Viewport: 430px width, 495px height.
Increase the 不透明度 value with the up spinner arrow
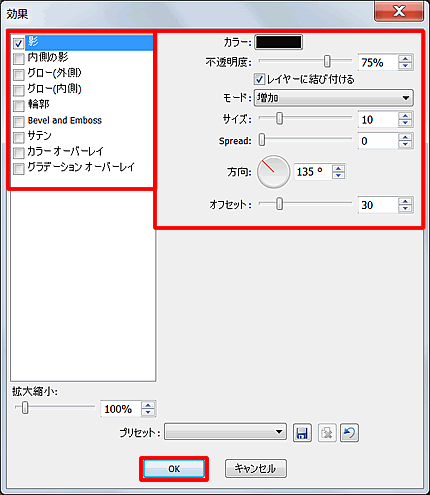[x=405, y=59]
